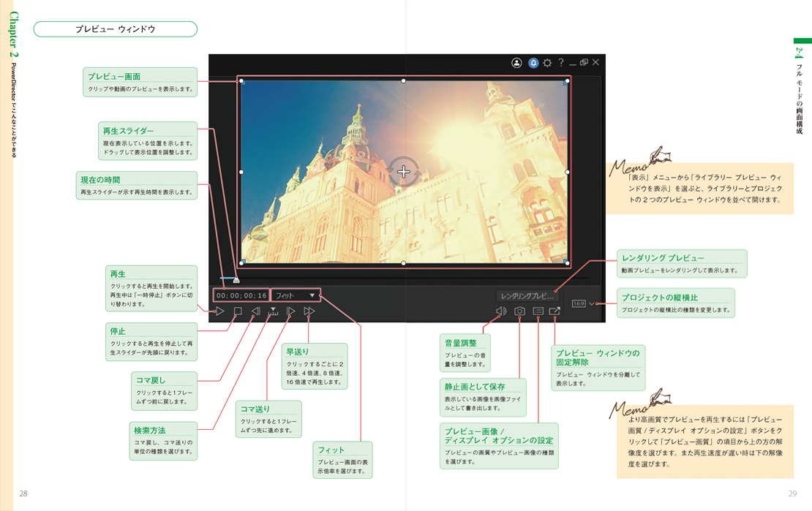Click the fast forward button
The image size is (812, 511).
309,311
